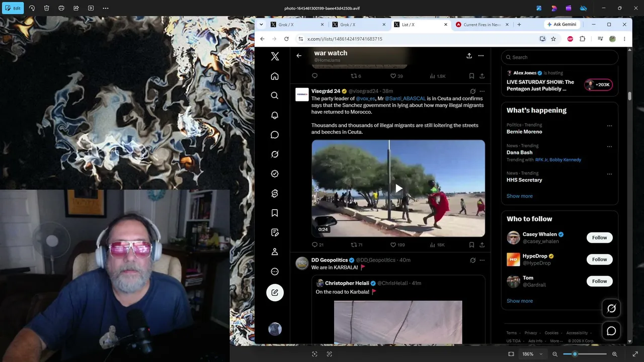Open the browser extensions puzzle icon
This screenshot has height=362, width=644.
point(583,39)
